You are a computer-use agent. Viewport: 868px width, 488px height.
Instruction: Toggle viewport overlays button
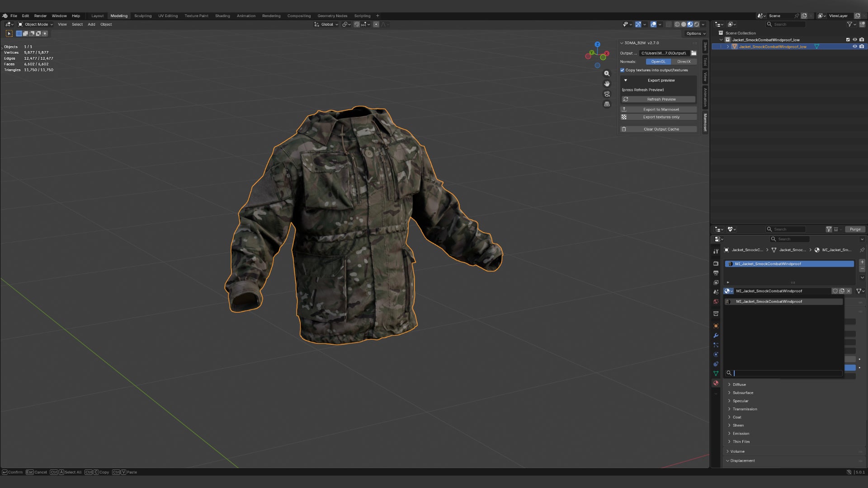coord(653,24)
